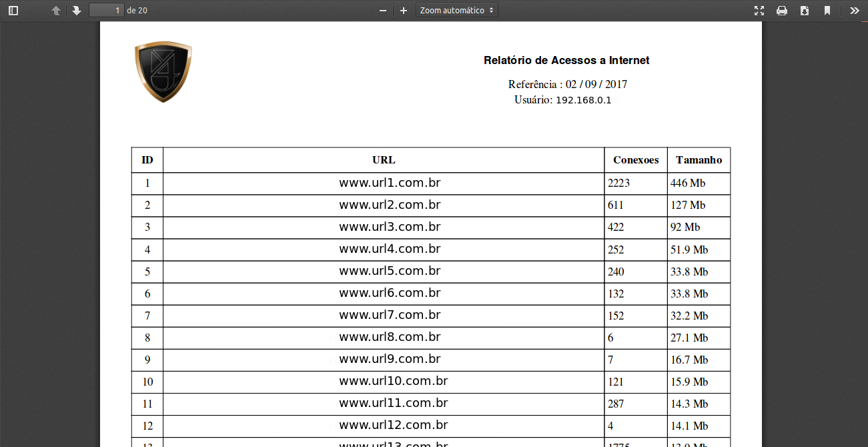
Task: Click the Relatório de Acessos a Internet title
Action: click(x=566, y=61)
